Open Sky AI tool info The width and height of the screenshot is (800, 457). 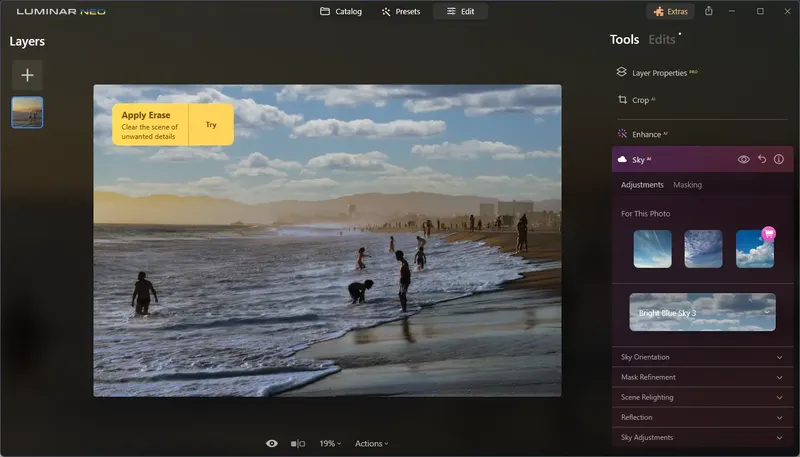(x=779, y=159)
